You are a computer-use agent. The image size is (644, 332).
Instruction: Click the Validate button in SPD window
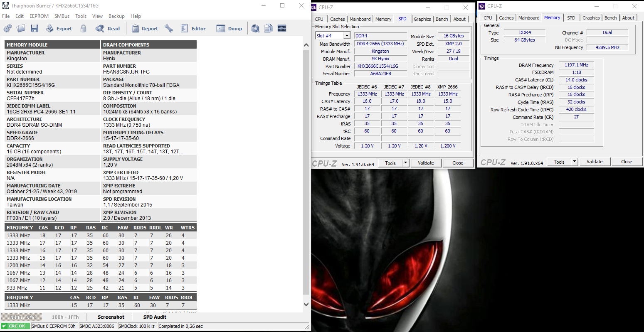point(426,163)
